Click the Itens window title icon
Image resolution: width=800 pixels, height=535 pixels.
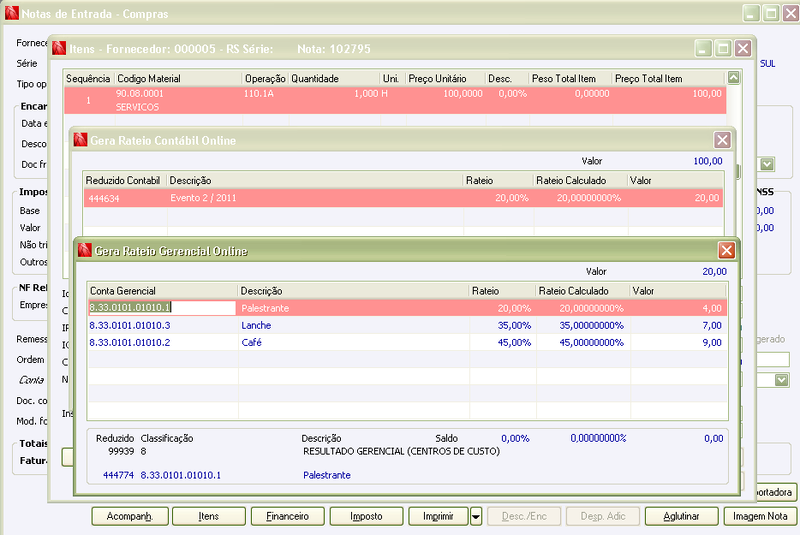point(59,48)
